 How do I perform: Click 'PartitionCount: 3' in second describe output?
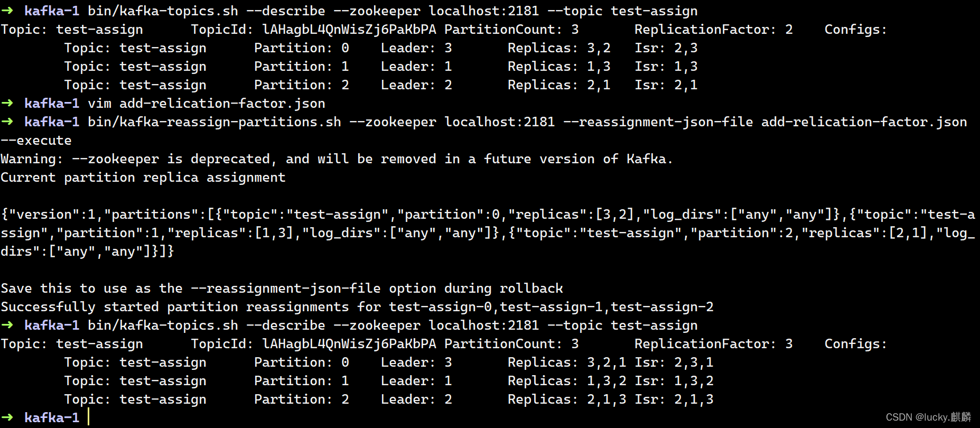(x=511, y=344)
